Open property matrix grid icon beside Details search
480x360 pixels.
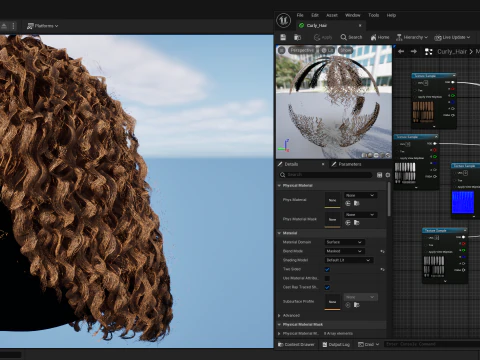379,175
